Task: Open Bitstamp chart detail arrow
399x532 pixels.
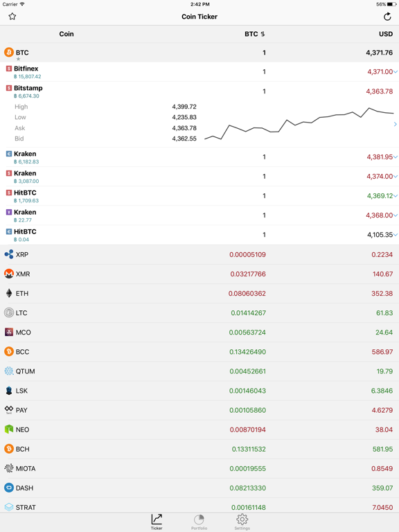Action: [x=396, y=124]
